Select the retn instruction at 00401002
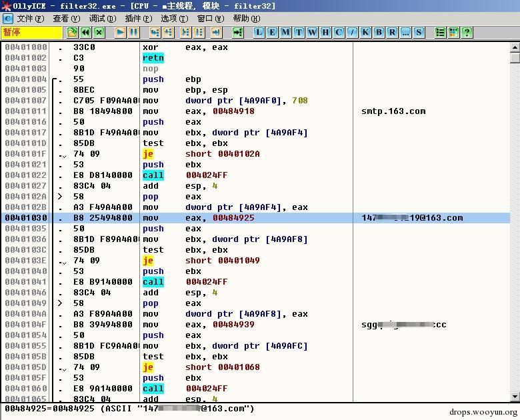 [153, 58]
